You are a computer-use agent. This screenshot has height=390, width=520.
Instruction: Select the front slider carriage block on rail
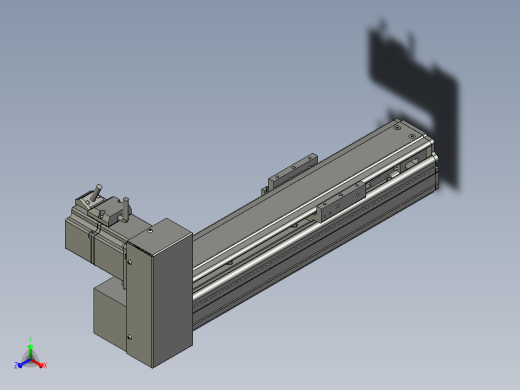point(341,202)
